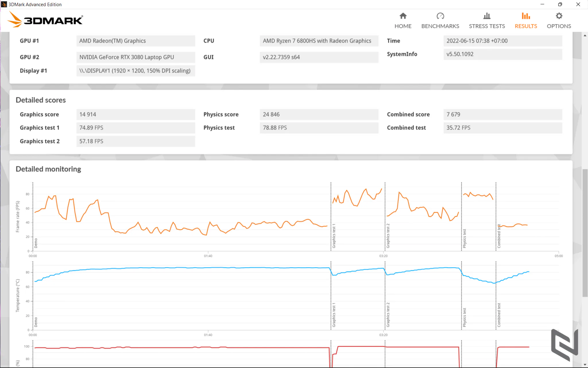Select the GUI version v2.22.7359 s64
588x368 pixels.
(x=319, y=57)
